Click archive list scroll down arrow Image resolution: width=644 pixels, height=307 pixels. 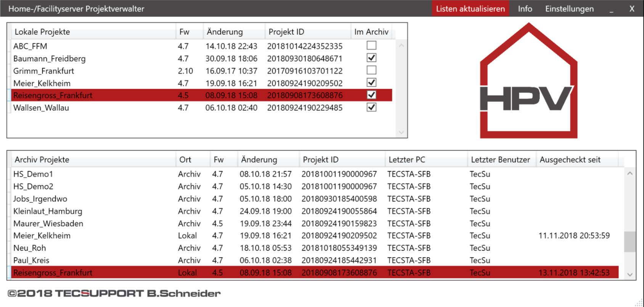click(630, 275)
